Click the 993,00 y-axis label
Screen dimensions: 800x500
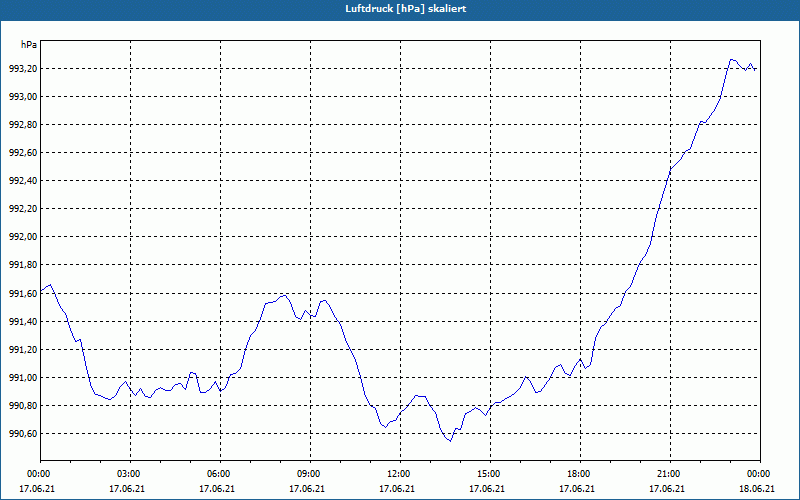click(23, 97)
